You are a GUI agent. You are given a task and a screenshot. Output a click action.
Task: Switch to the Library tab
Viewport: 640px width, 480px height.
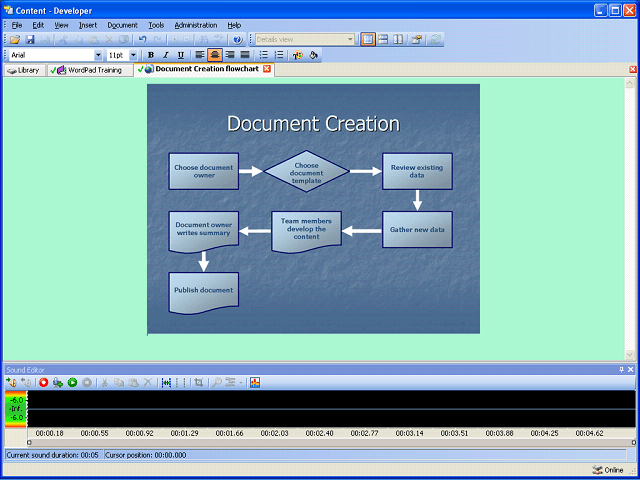pyautogui.click(x=24, y=70)
